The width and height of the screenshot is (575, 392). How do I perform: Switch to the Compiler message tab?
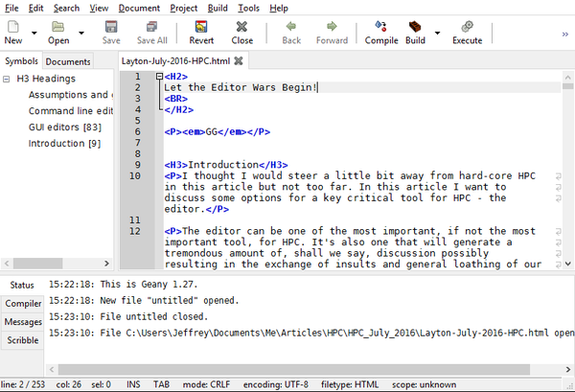tap(23, 304)
